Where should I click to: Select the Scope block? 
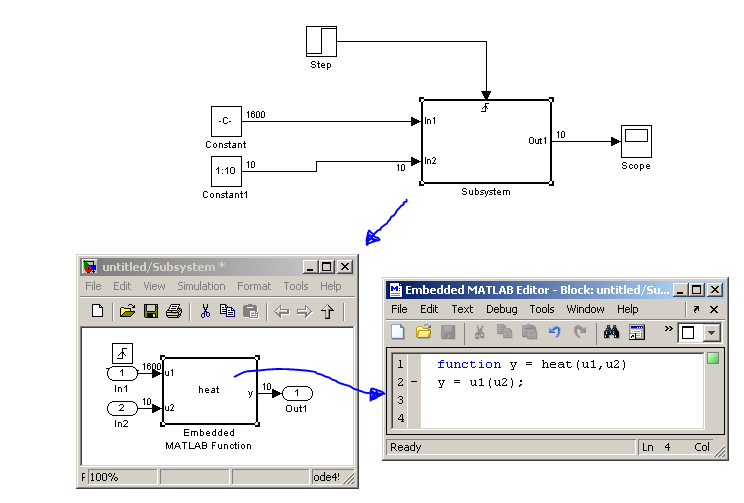[635, 141]
